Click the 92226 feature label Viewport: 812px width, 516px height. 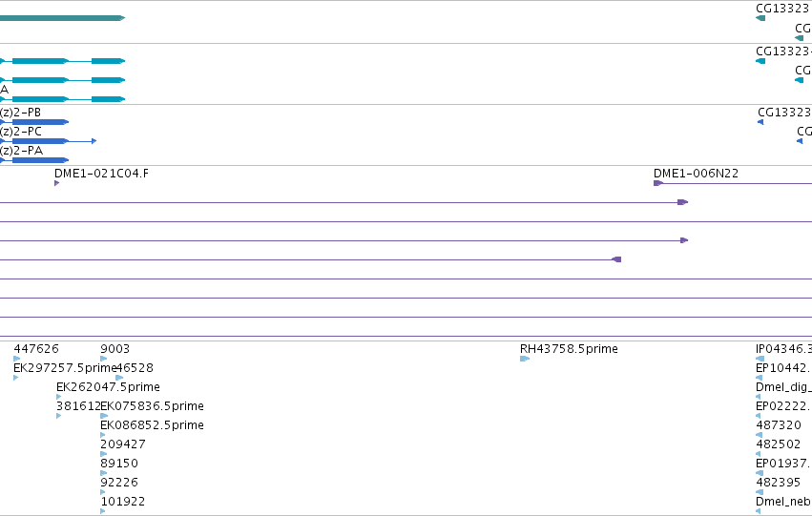(119, 483)
